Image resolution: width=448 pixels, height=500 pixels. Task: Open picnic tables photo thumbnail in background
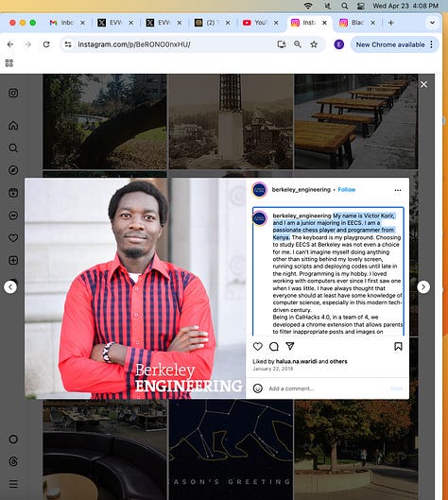coord(355,121)
